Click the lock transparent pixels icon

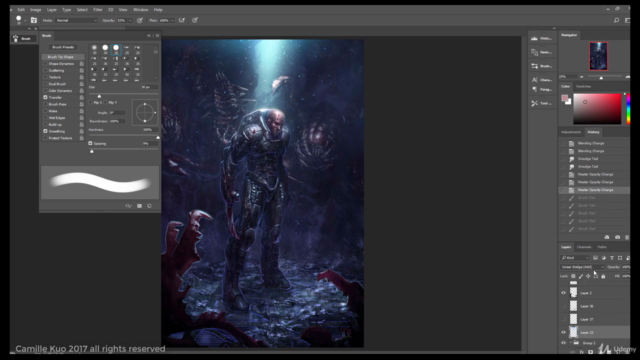[x=573, y=276]
